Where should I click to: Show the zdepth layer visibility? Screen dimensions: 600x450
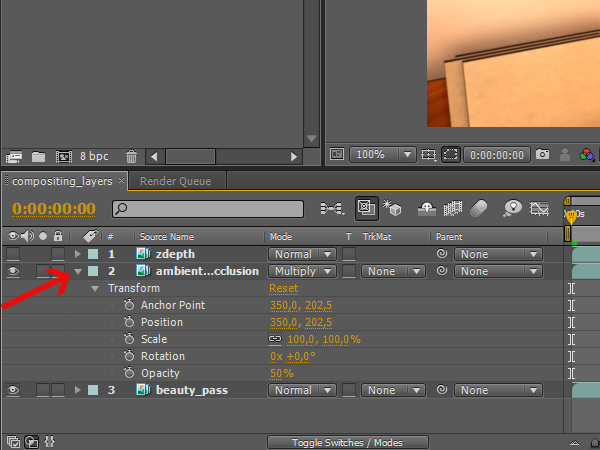(14, 254)
